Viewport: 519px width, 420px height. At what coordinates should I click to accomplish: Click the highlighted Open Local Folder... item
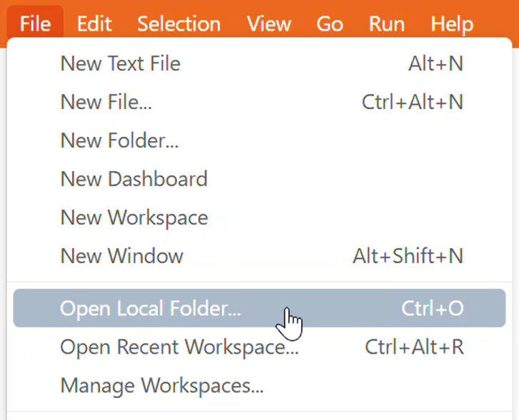pyautogui.click(x=150, y=309)
